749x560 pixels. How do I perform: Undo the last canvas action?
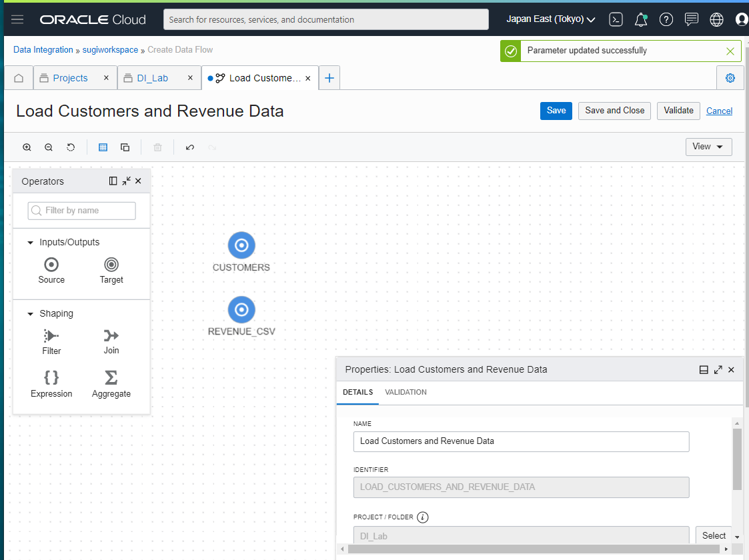[190, 147]
